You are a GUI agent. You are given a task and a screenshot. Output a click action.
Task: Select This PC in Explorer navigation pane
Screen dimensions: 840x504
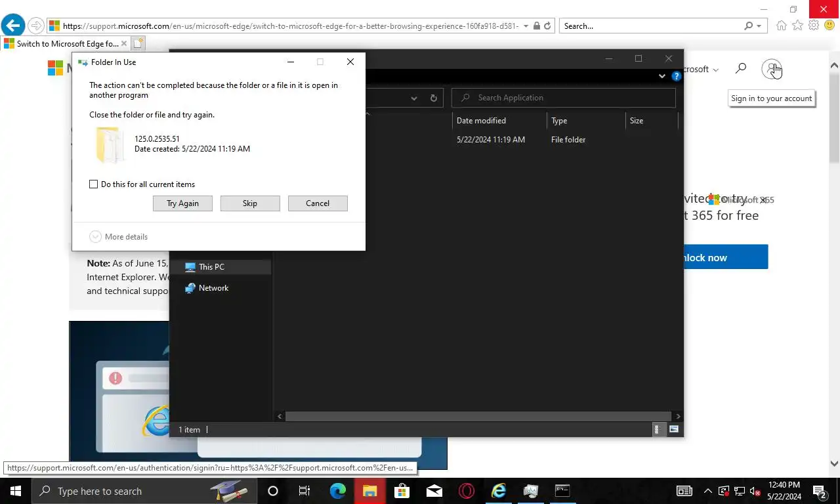(220, 267)
